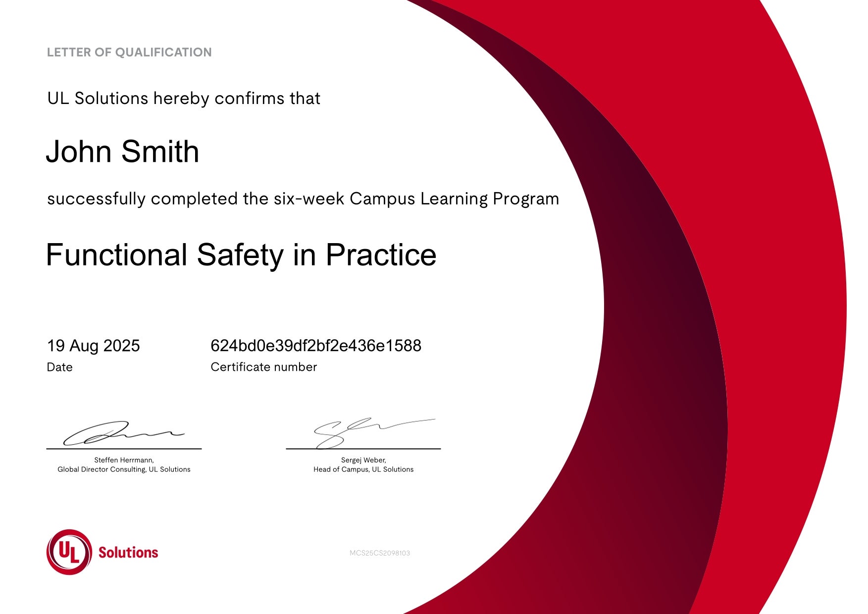Screen dimensions: 868x614
Task: Click the 'Date' label
Action: [x=59, y=367]
